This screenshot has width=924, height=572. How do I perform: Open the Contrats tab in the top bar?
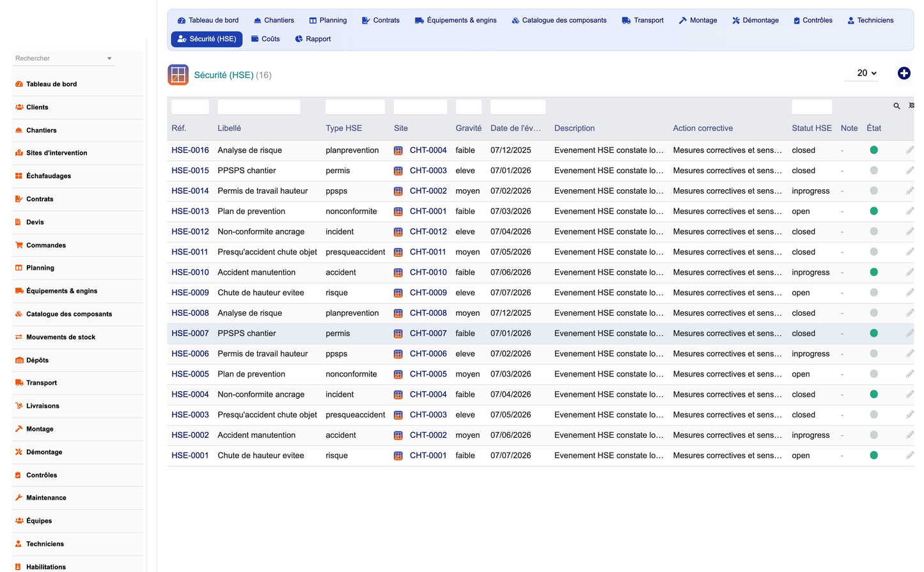(x=380, y=20)
